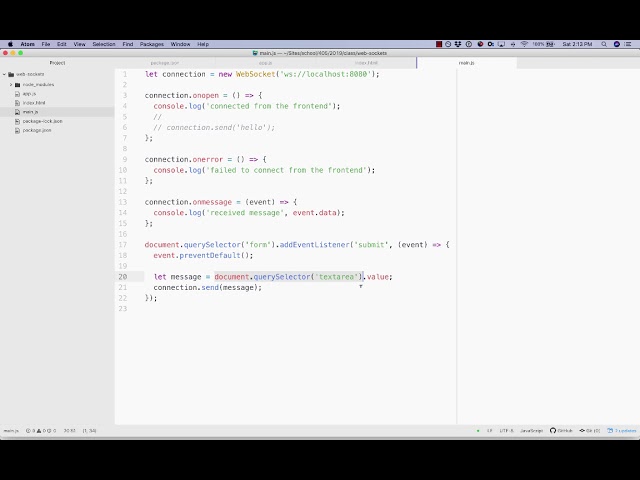Open Siri from the menu bar
Image resolution: width=640 pixels, height=480 pixels.
tap(617, 44)
